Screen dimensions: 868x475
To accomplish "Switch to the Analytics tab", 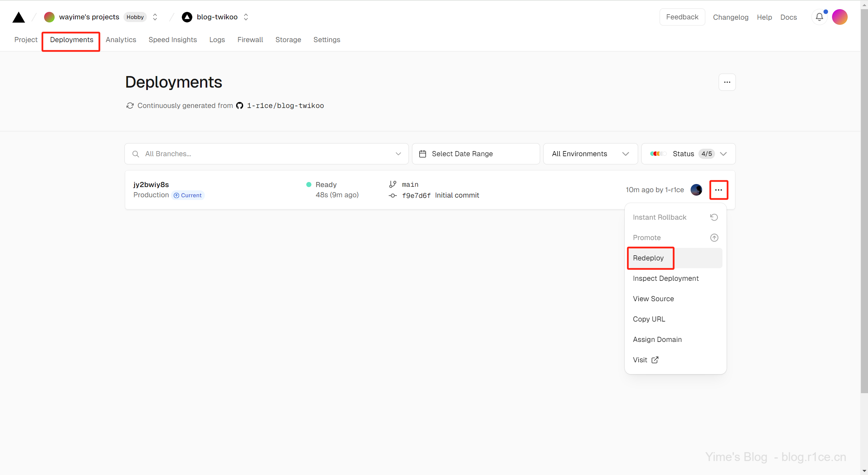I will [x=121, y=40].
